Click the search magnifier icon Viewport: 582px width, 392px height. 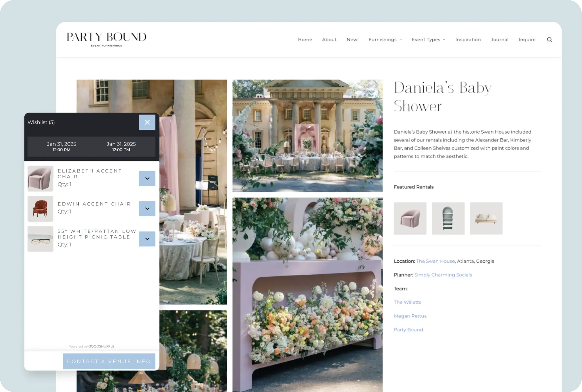tap(550, 40)
